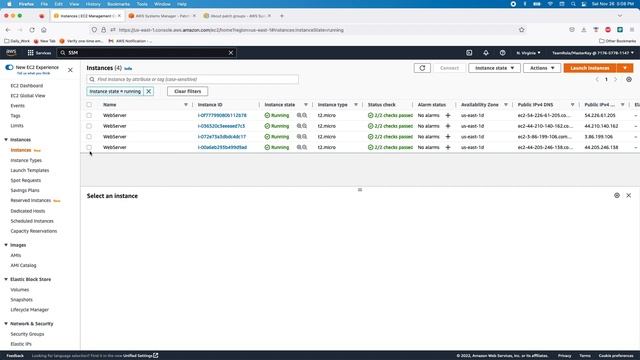Open the Firefox History menu
The width and height of the screenshot is (640, 360).
(93, 4)
